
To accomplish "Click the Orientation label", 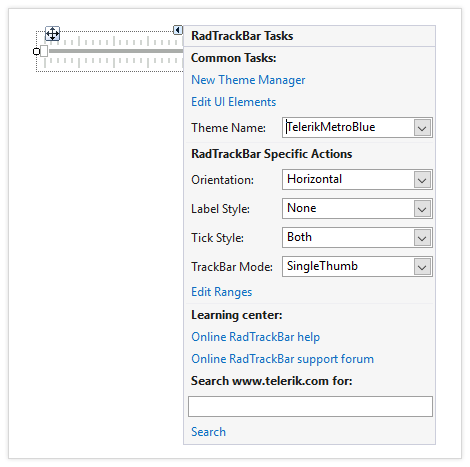I will point(222,180).
